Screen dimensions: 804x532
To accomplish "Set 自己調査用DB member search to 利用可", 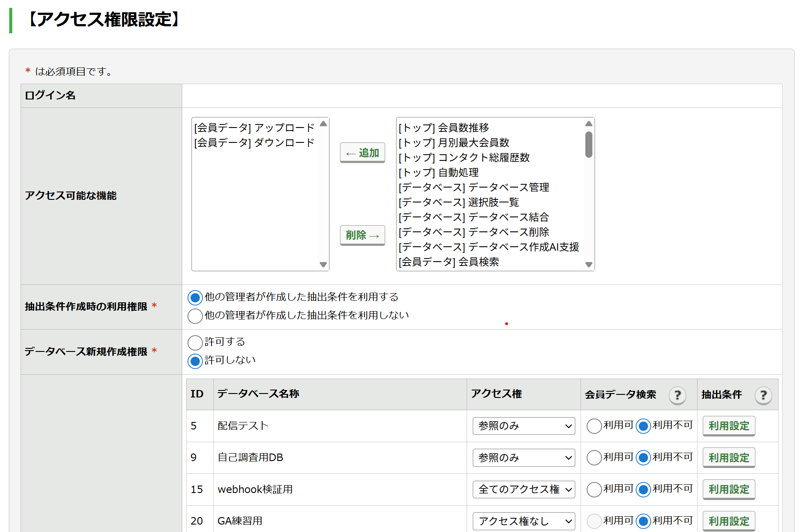I will click(x=594, y=458).
